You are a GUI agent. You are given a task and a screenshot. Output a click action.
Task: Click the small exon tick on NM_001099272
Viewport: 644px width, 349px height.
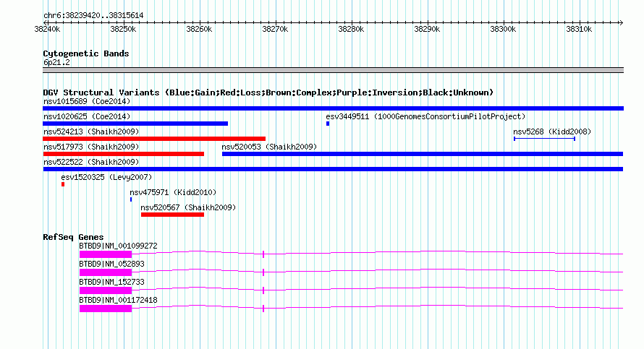pos(263,254)
